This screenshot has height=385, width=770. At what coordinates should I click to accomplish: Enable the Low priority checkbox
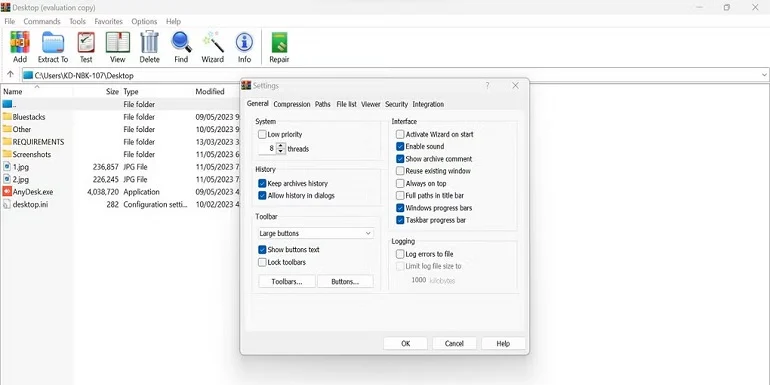[262, 134]
